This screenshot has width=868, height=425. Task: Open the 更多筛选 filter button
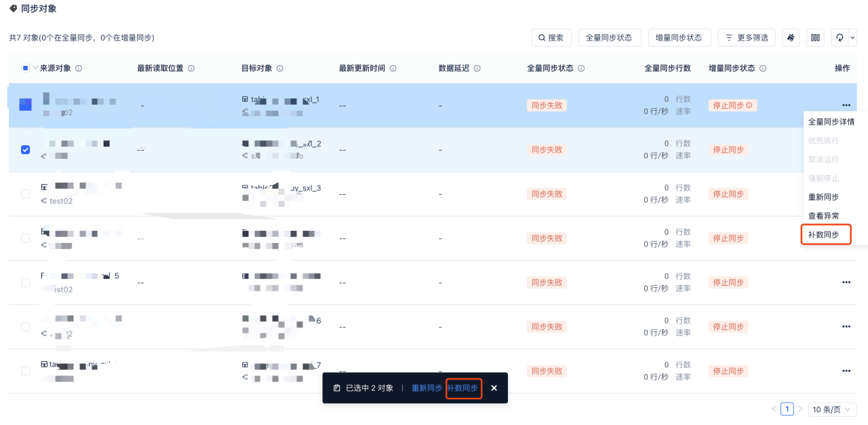(x=746, y=38)
